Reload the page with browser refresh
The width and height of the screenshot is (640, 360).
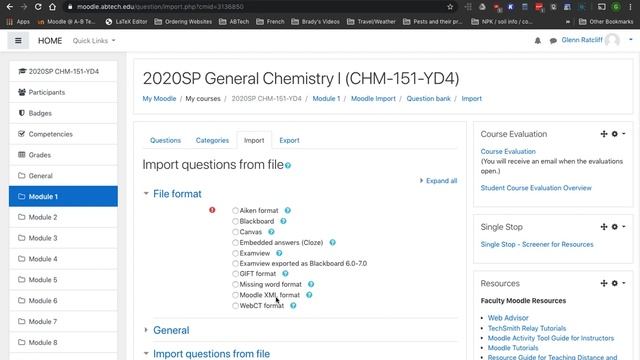(38, 7)
